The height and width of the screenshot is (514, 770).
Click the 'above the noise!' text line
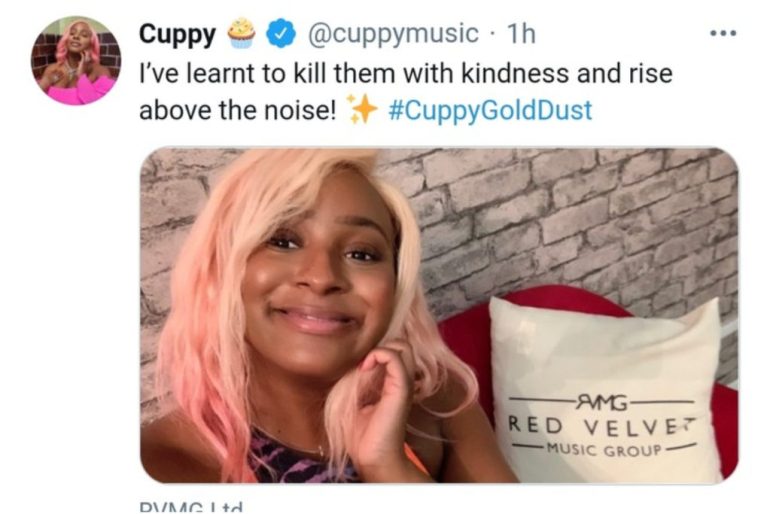coord(238,110)
